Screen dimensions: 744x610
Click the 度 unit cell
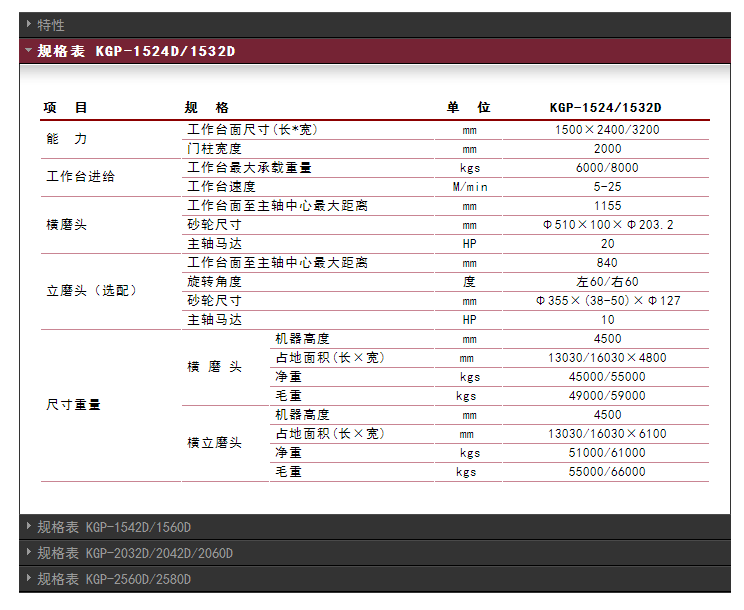[469, 282]
